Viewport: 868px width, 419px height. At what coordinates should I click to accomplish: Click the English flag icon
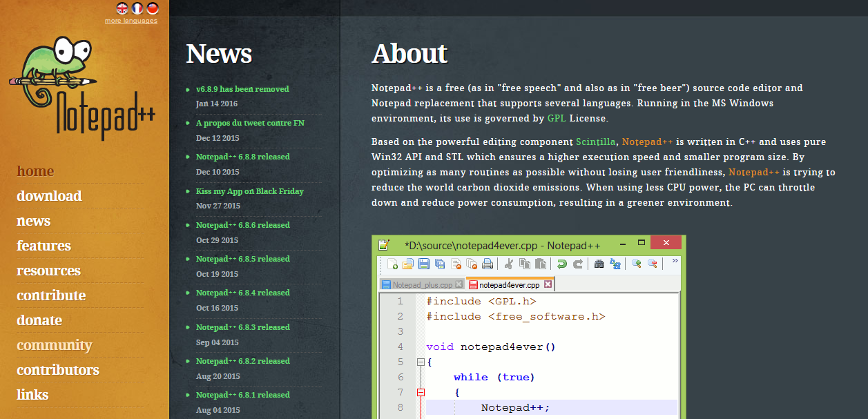click(122, 8)
